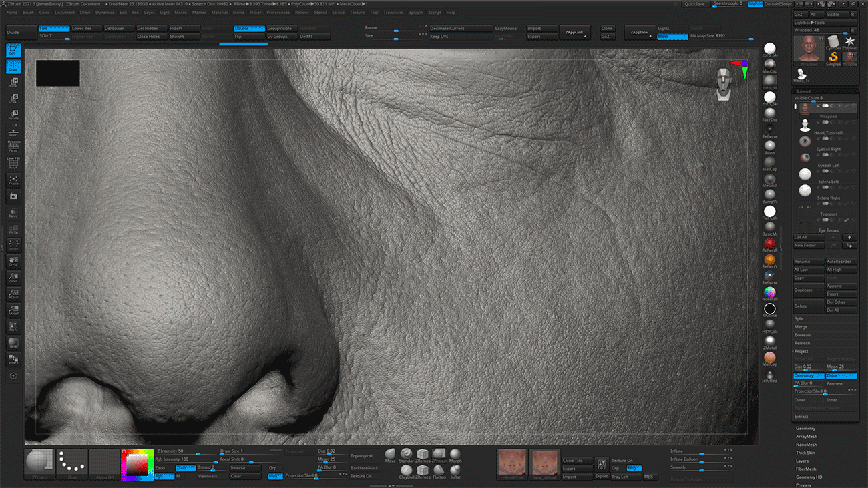Open the color picker swatch

tap(136, 465)
